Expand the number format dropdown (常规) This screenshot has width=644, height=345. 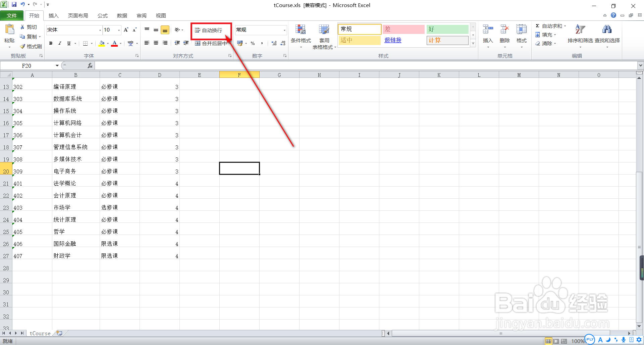284,30
